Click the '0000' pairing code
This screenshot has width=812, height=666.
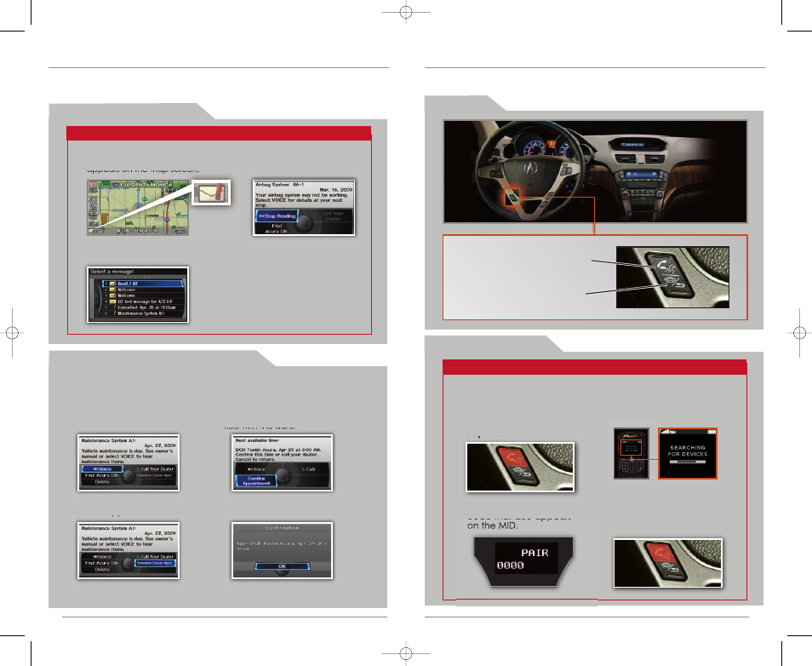pos(510,566)
